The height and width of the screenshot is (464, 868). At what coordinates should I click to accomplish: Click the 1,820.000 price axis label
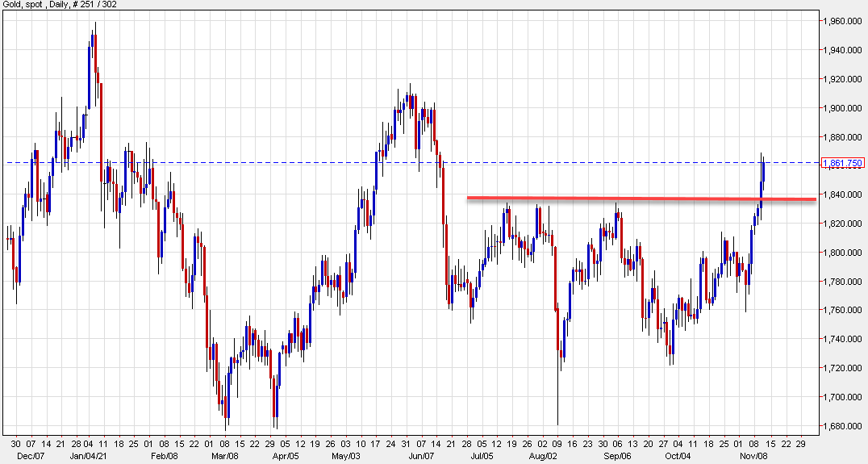842,224
